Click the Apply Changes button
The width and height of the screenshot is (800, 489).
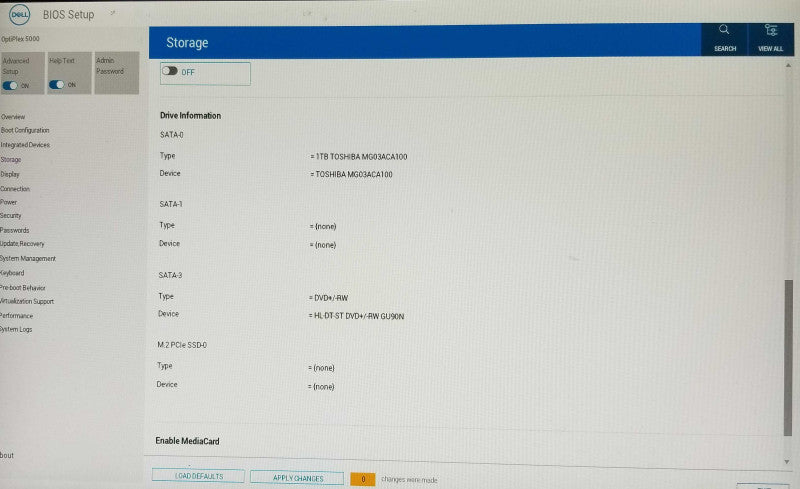tap(297, 478)
